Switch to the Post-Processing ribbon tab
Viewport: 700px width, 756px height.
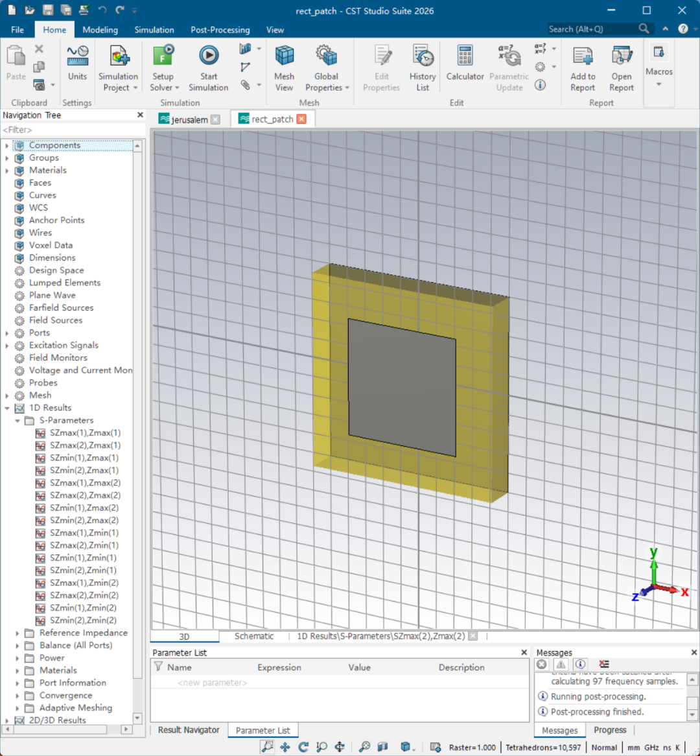pos(220,29)
